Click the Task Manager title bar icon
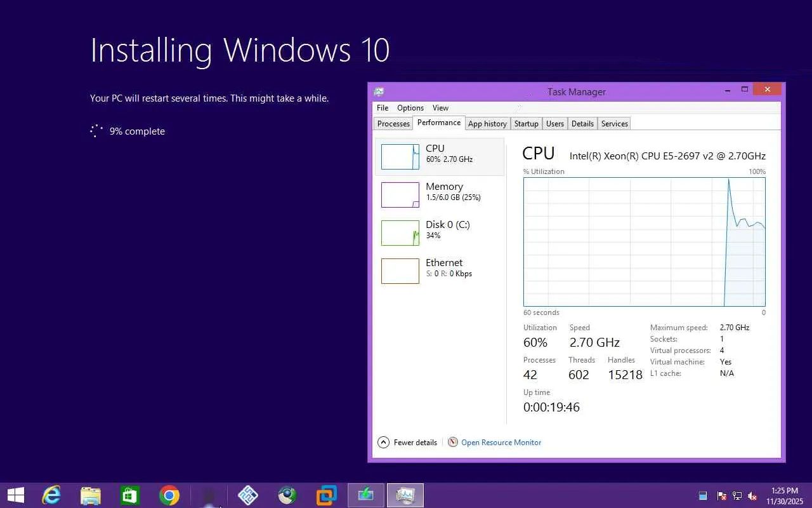 pyautogui.click(x=379, y=91)
